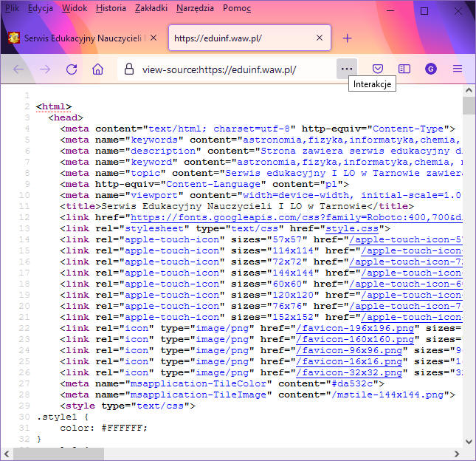Open the Plik menu
The width and height of the screenshot is (476, 461).
click(x=12, y=9)
